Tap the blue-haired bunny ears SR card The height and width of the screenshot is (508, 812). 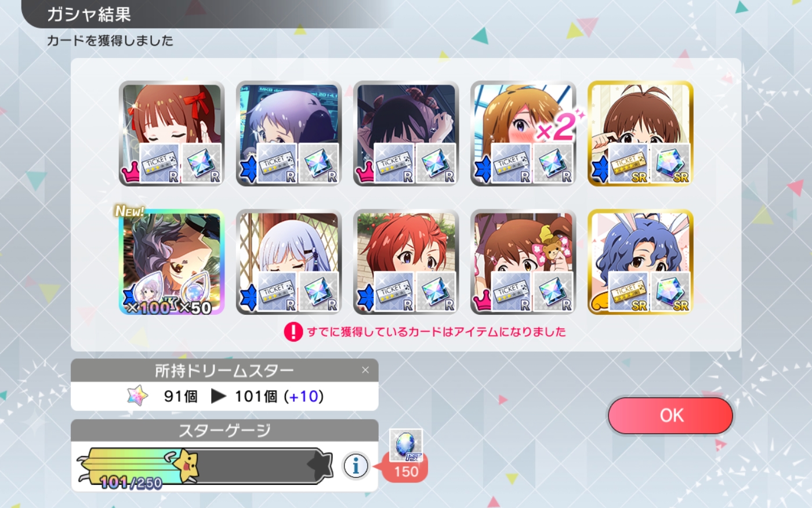[x=640, y=262]
